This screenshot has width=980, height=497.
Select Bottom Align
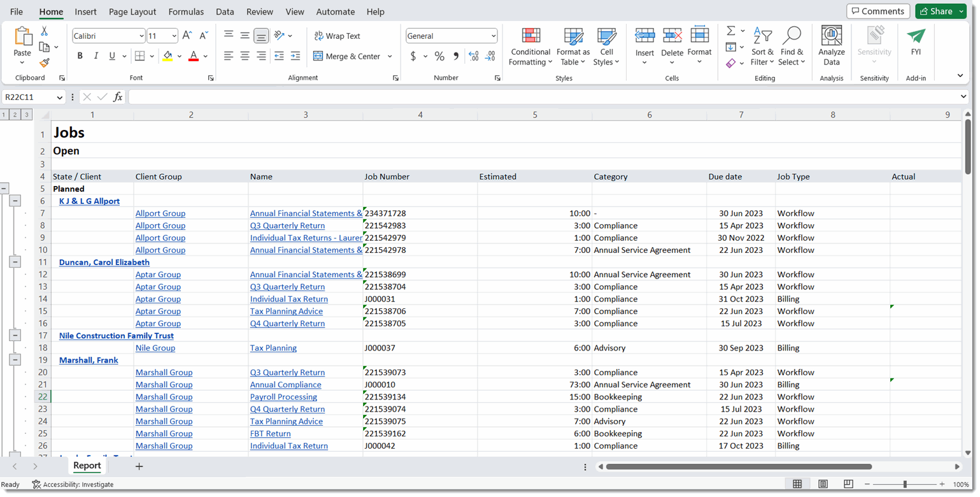point(261,36)
